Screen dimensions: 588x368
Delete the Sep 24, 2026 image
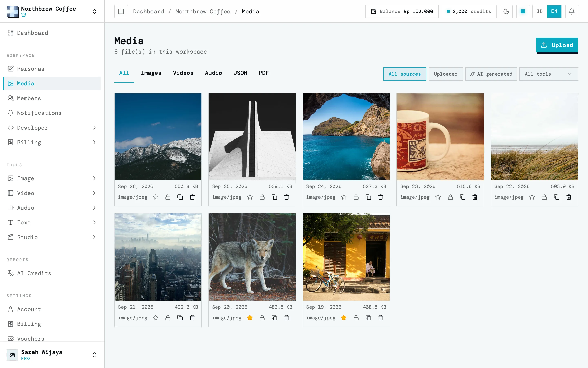[381, 197]
